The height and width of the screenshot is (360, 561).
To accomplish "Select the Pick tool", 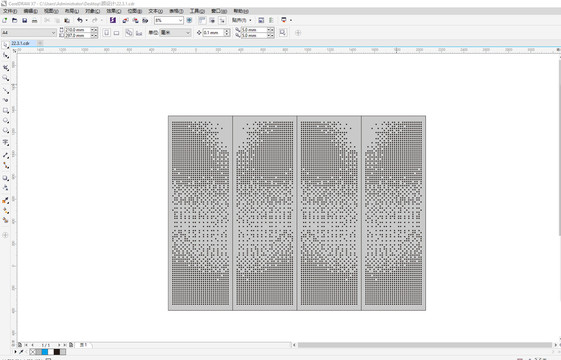I will tap(5, 45).
